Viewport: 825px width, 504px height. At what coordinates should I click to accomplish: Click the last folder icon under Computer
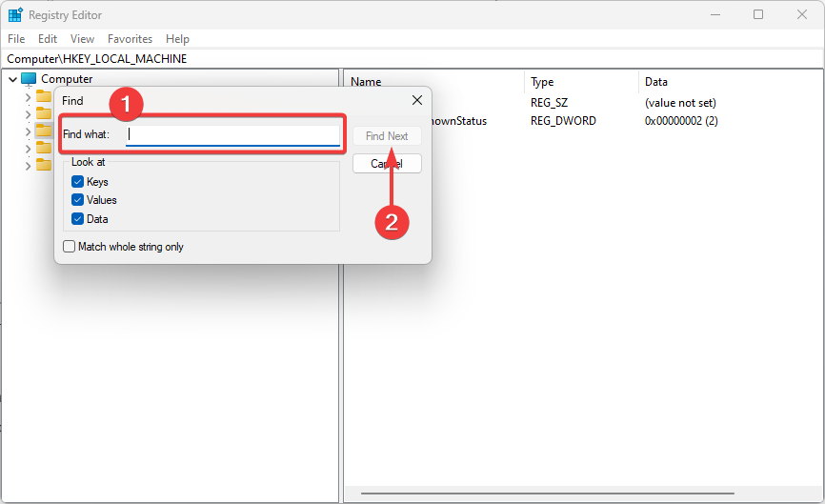coord(44,165)
